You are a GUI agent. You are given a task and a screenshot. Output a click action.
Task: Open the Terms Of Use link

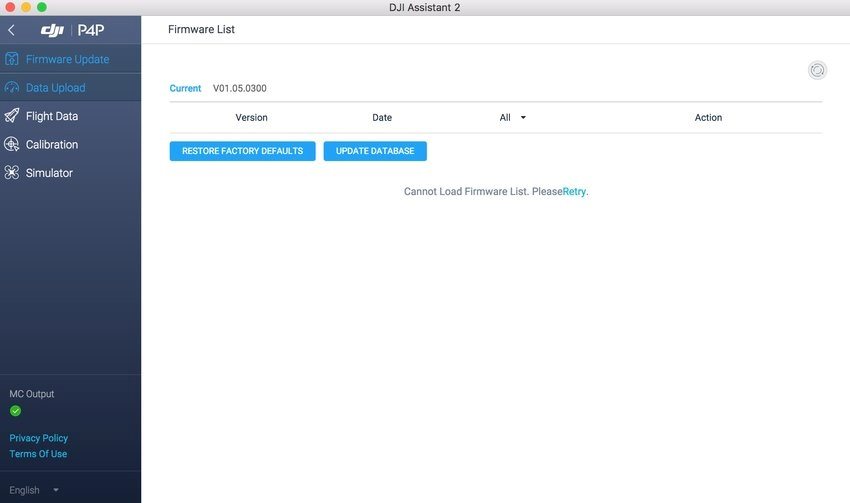click(38, 454)
